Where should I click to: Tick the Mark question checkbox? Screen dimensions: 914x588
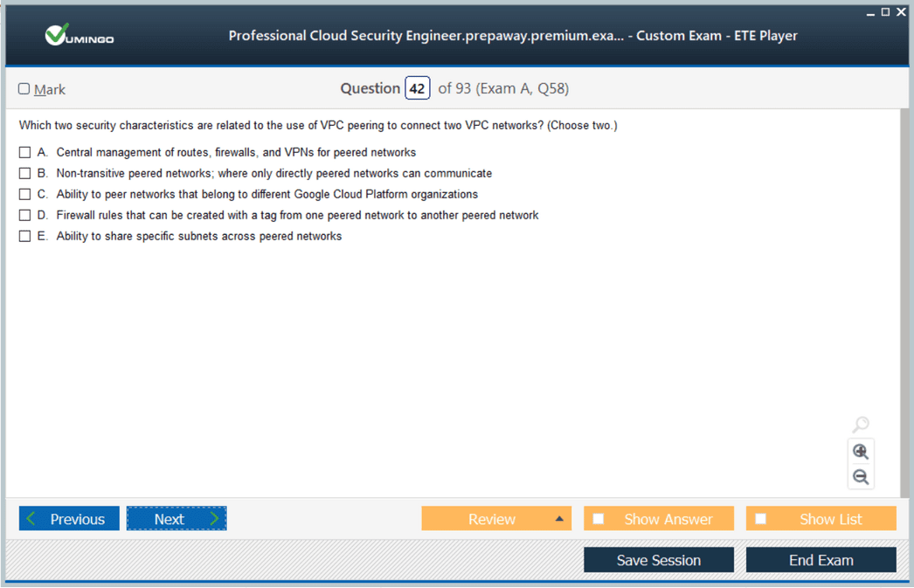(24, 88)
